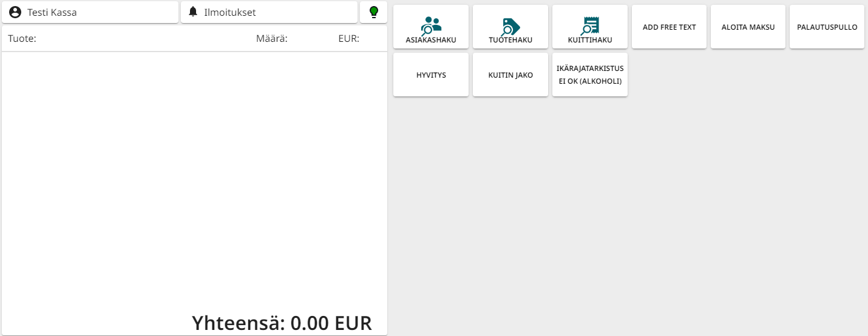Select the Testi Kassa cashier name
The width and height of the screenshot is (868, 336).
[x=52, y=12]
